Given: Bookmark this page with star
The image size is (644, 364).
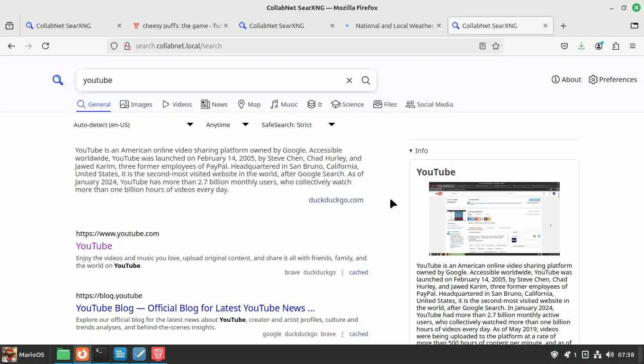Looking at the screenshot, I should click(x=496, y=46).
